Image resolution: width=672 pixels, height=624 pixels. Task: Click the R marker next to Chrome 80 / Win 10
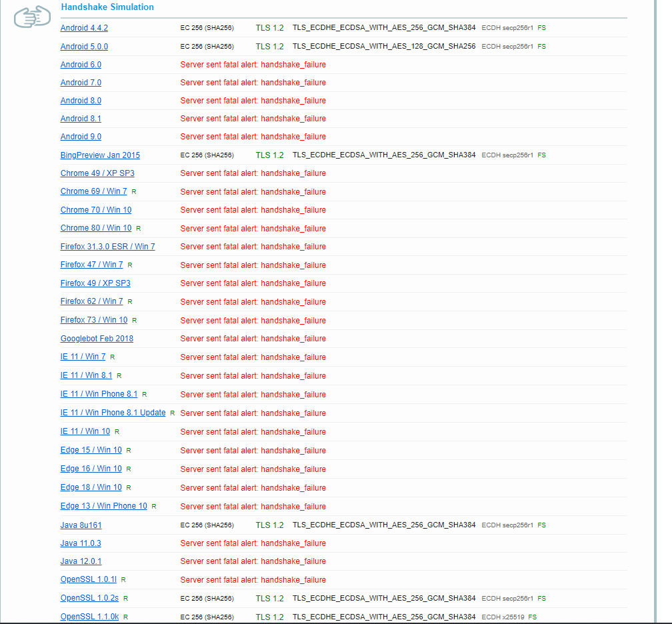pyautogui.click(x=138, y=229)
